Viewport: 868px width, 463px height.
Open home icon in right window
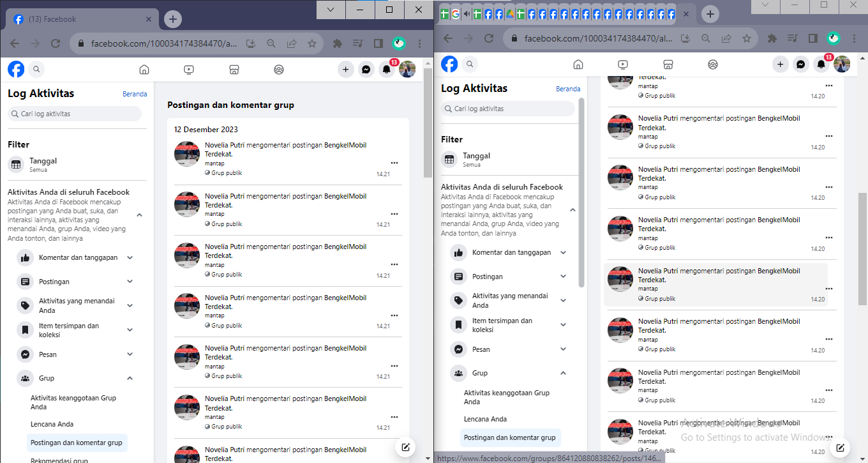(578, 65)
